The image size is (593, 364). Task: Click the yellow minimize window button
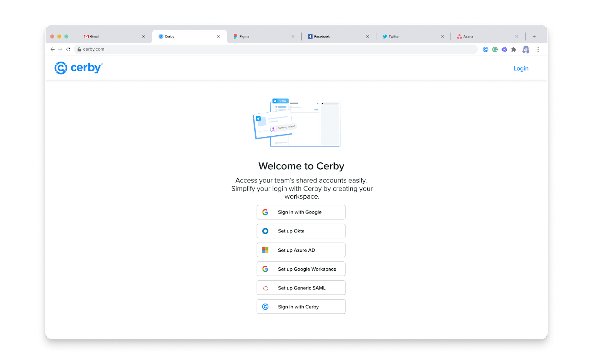click(x=59, y=36)
